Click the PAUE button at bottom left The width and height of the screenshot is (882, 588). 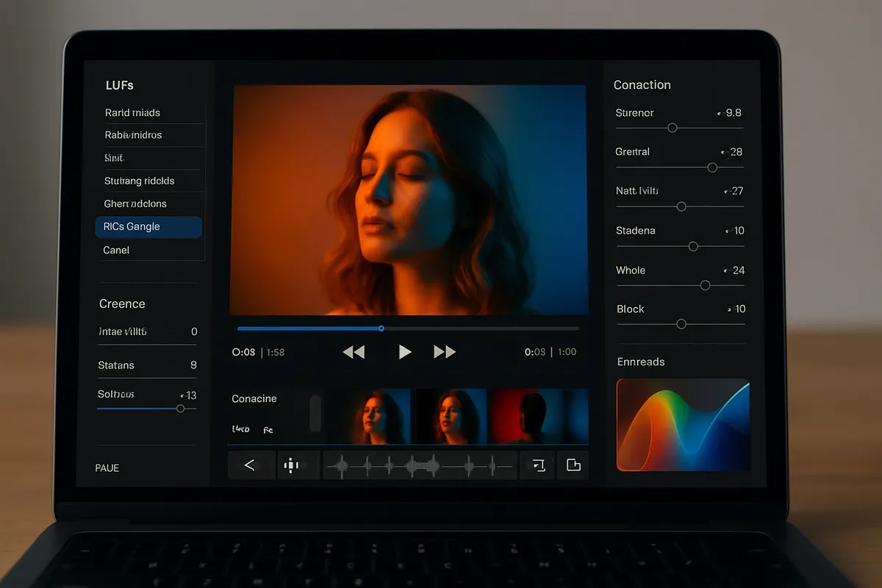pyautogui.click(x=107, y=468)
